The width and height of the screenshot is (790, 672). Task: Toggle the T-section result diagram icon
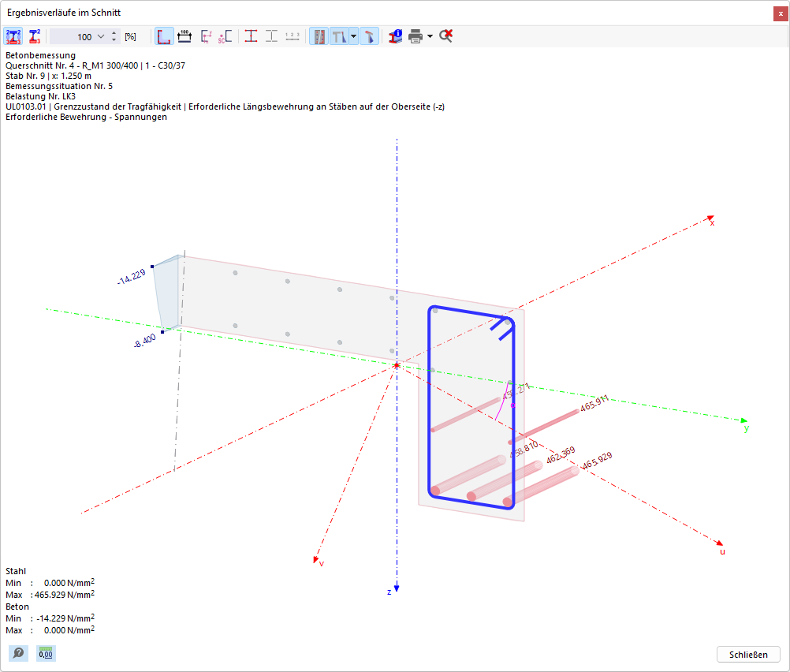click(x=339, y=36)
